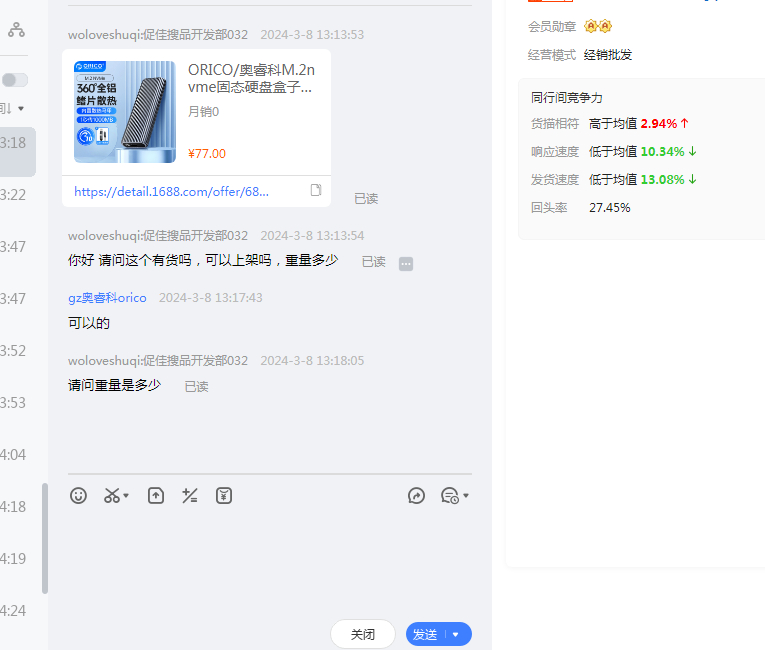Click the gz奥睿科orico sender name

click(107, 298)
